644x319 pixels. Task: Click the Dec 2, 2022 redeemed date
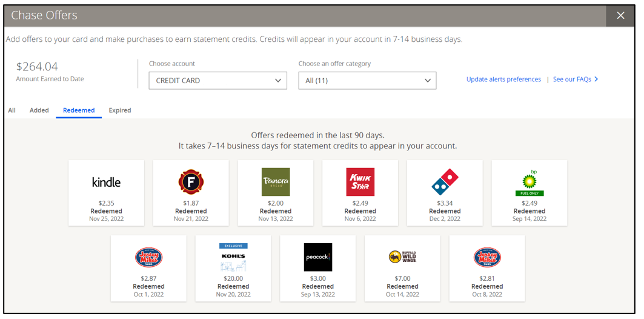pyautogui.click(x=445, y=219)
